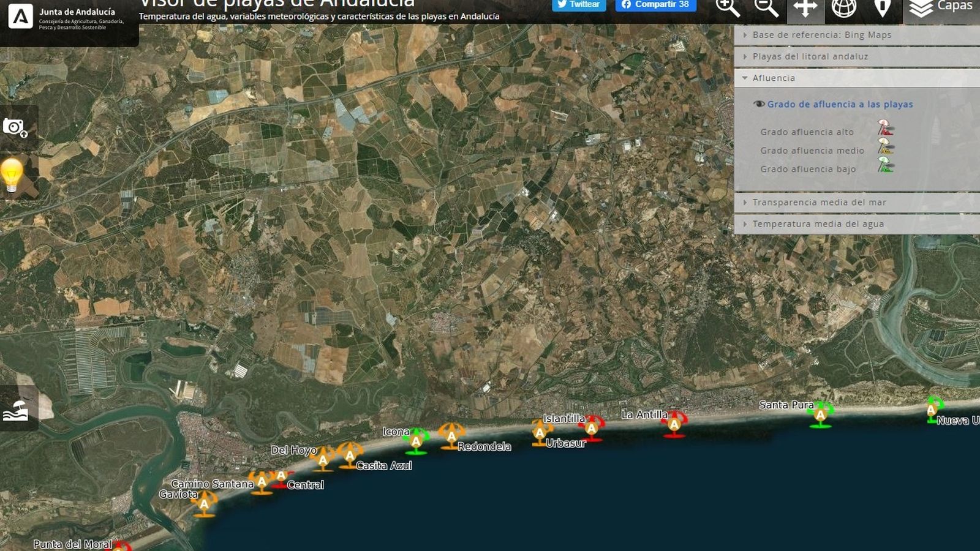Select the pan move tool
The width and height of the screenshot is (980, 551).
(x=805, y=8)
